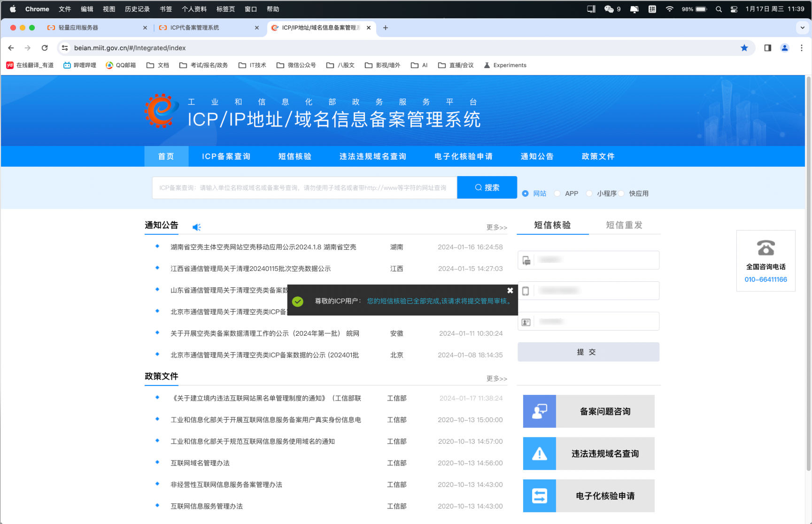
Task: Select the 小程序 radio button
Action: click(589, 193)
